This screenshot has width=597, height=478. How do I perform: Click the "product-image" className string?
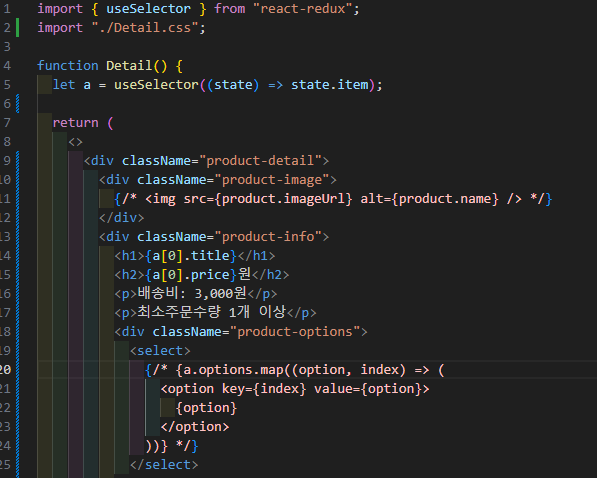pyautogui.click(x=276, y=180)
